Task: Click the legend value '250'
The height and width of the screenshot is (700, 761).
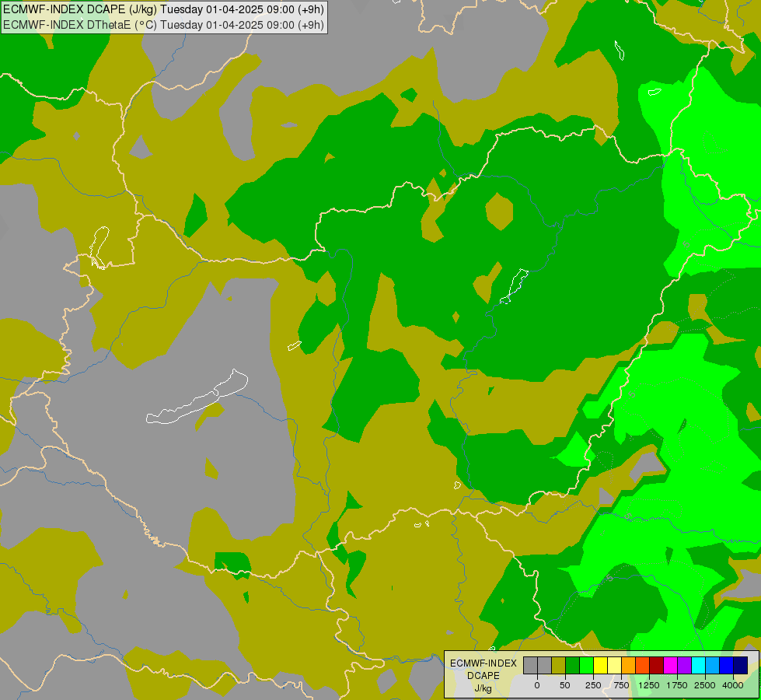Action: coord(593,685)
